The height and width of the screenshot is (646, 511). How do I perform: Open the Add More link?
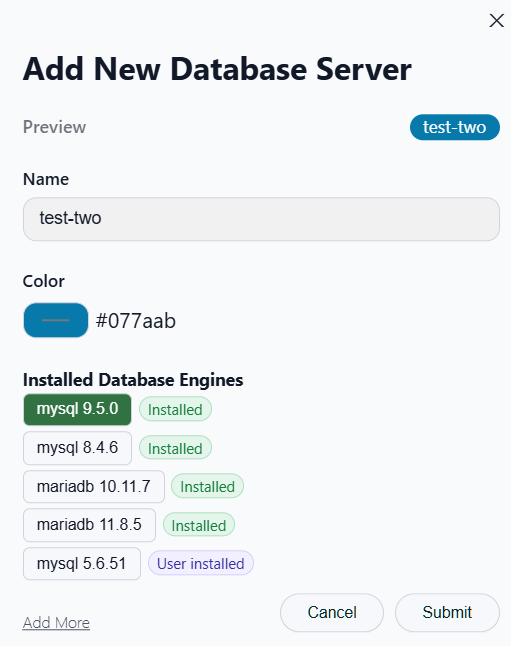point(56,623)
